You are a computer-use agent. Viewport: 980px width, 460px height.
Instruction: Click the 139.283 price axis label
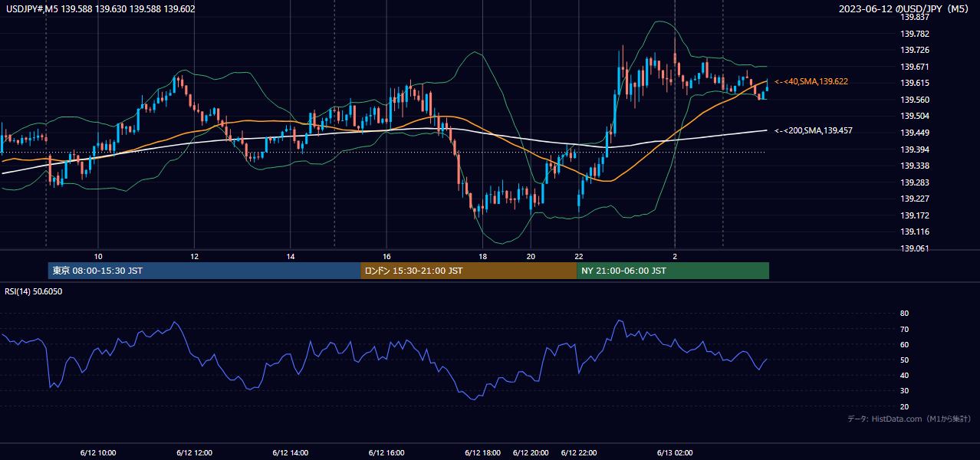pyautogui.click(x=915, y=182)
